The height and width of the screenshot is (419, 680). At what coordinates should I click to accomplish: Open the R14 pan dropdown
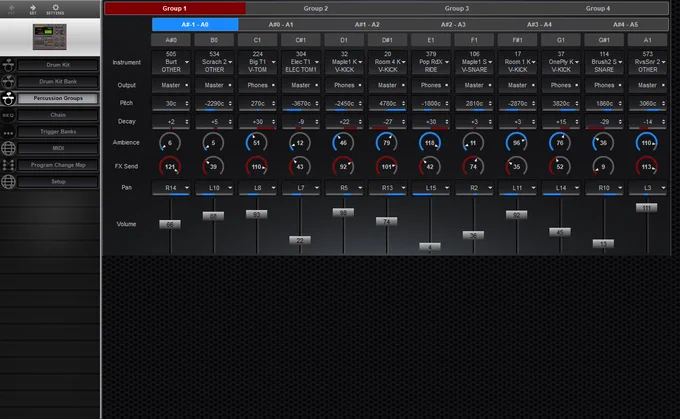[171, 188]
